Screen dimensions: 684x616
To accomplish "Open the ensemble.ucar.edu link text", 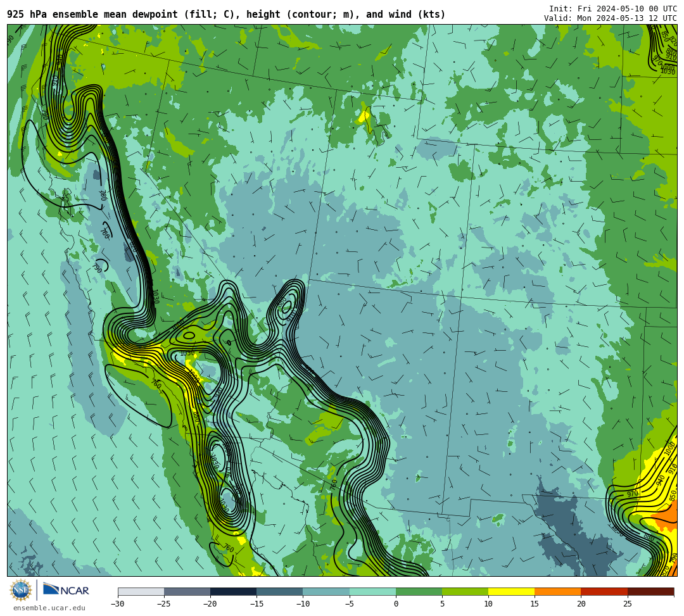I will coord(49,608).
